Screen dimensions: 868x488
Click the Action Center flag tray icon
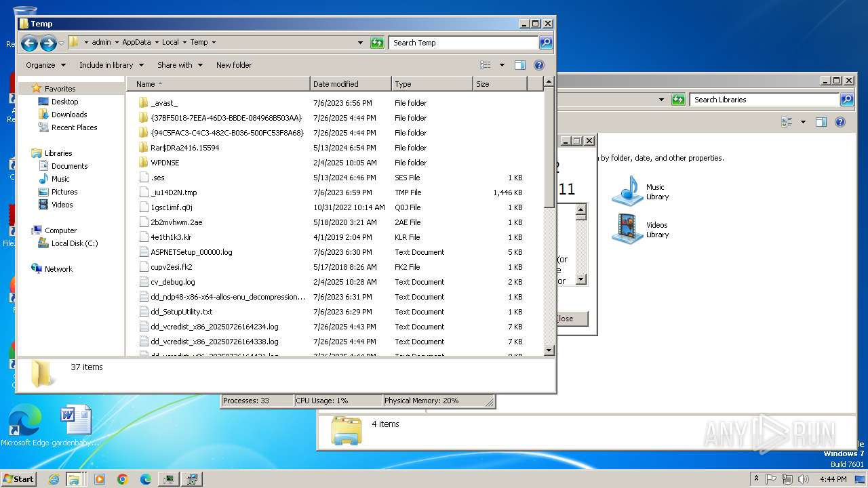point(772,479)
